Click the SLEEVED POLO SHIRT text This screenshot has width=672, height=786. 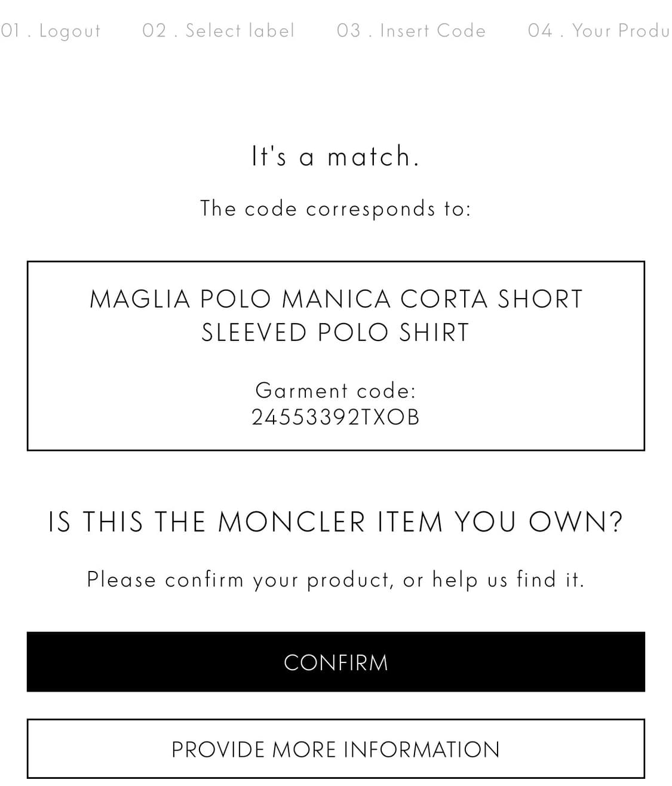(336, 333)
